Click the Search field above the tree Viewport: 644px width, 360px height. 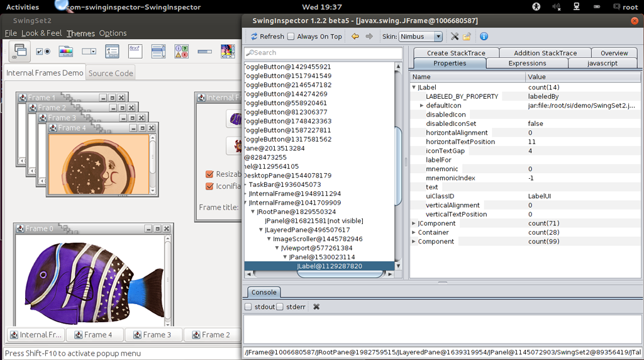[323, 53]
